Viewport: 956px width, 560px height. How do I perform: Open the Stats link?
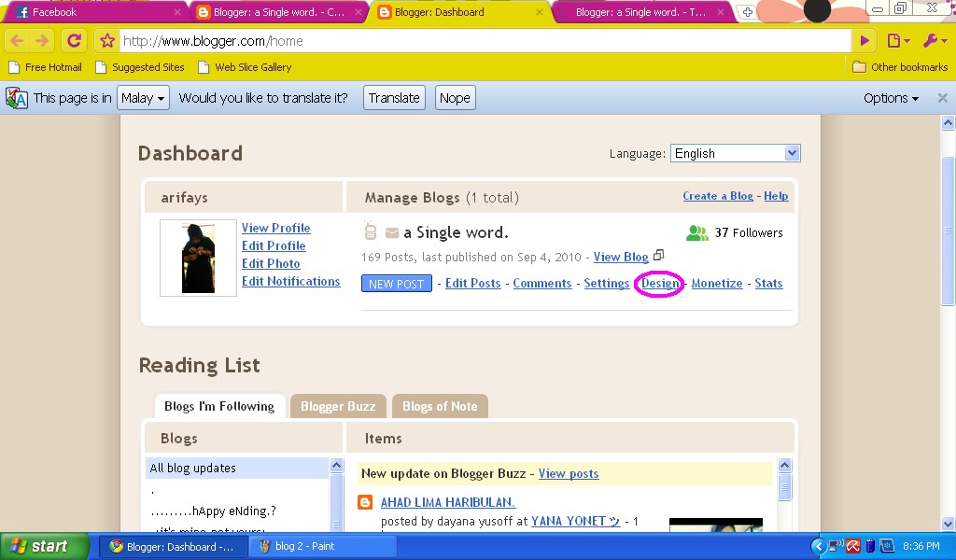click(768, 284)
